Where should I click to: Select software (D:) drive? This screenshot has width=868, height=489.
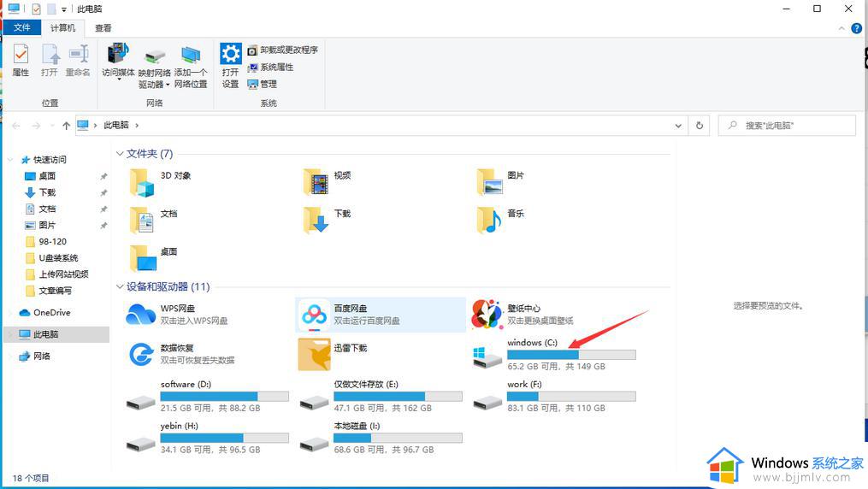[x=208, y=396]
